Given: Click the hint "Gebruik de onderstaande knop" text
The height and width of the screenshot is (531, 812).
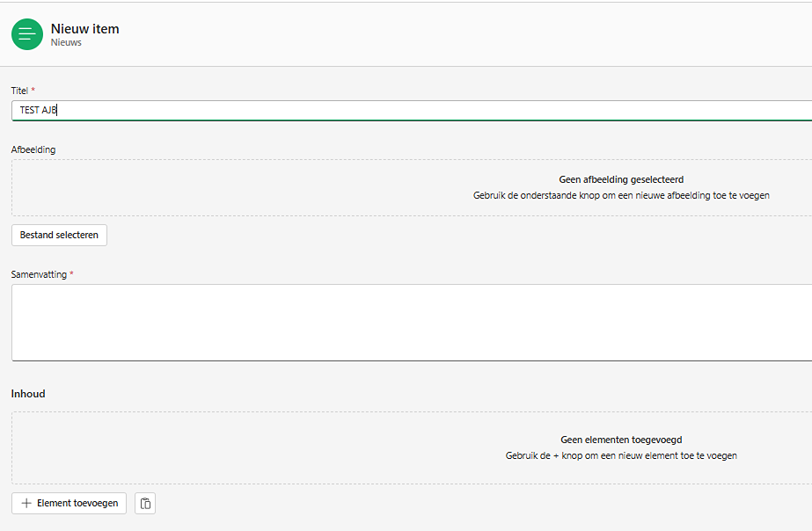Looking at the screenshot, I should (x=621, y=195).
